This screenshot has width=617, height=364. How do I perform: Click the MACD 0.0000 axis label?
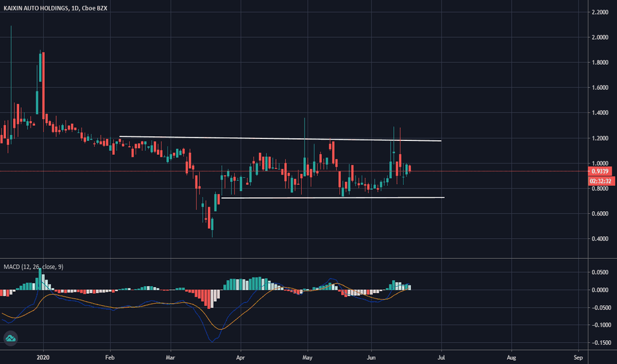600,290
